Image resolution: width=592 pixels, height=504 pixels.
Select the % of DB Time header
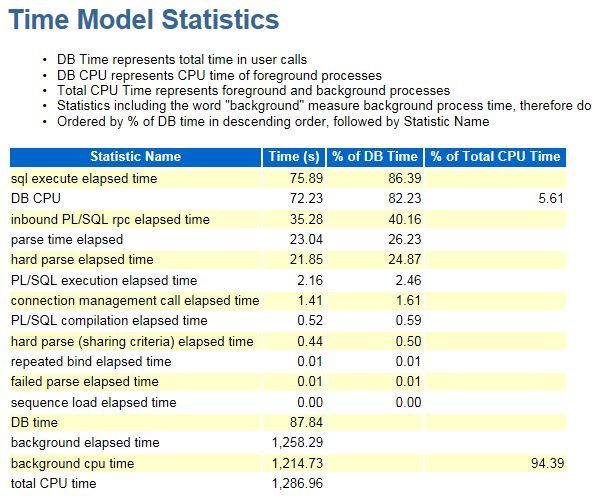[x=375, y=157]
